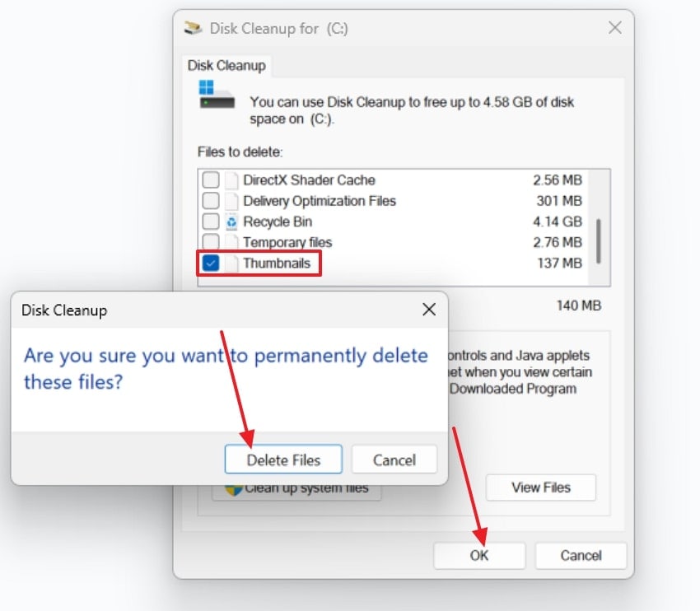Select the 'Delivery Optimization Files' row text

click(x=320, y=201)
